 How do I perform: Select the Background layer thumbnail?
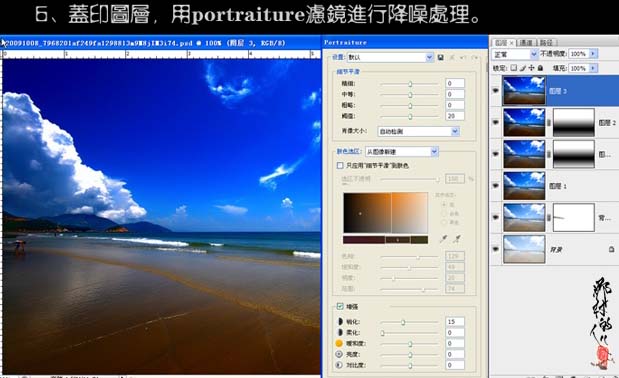[524, 249]
